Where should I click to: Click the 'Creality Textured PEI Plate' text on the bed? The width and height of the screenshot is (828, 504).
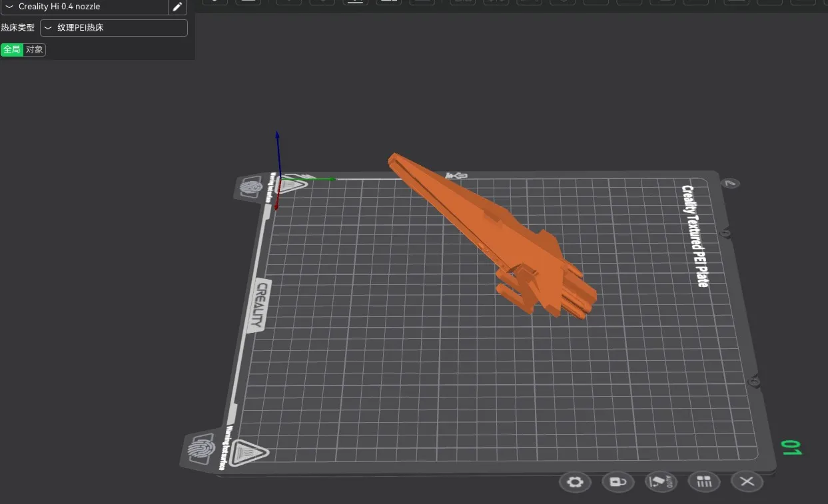[x=694, y=235]
